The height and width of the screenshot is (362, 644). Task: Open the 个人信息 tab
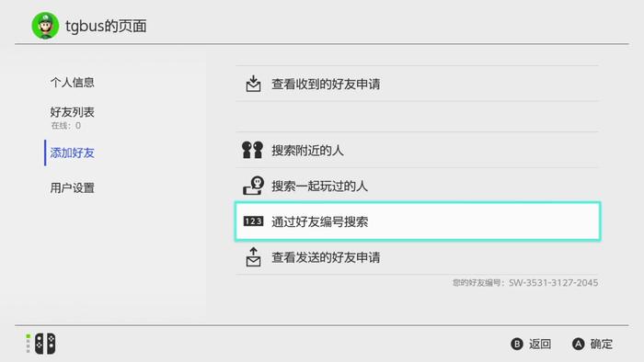pos(73,83)
